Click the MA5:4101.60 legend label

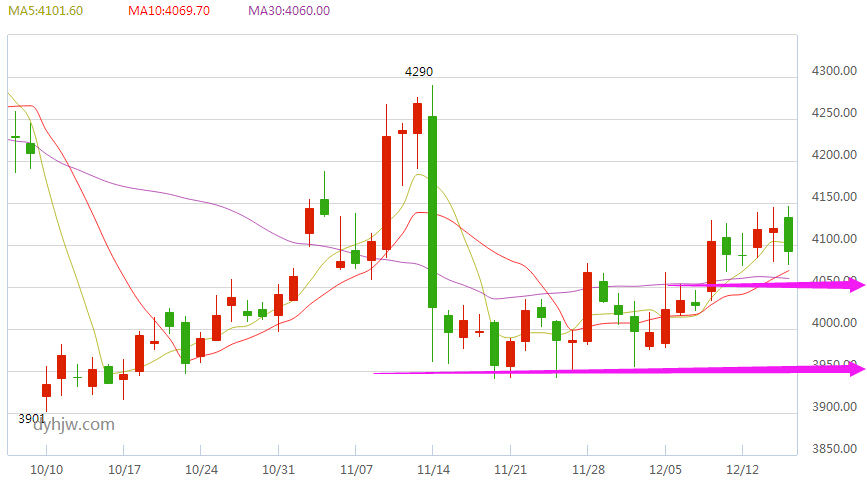(45, 10)
